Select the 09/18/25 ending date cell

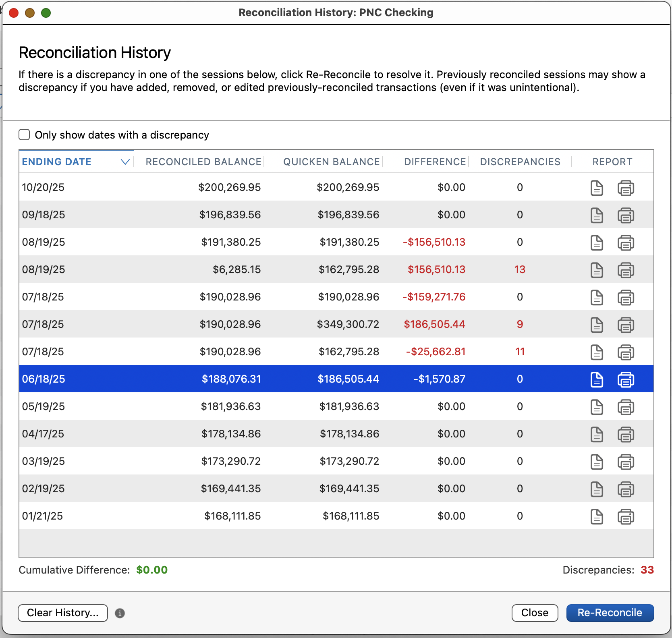44,215
